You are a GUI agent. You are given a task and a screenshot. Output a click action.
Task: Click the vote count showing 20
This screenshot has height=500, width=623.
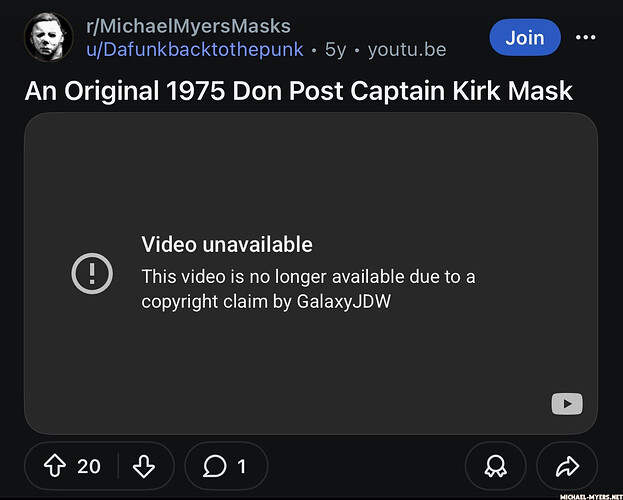tap(89, 466)
